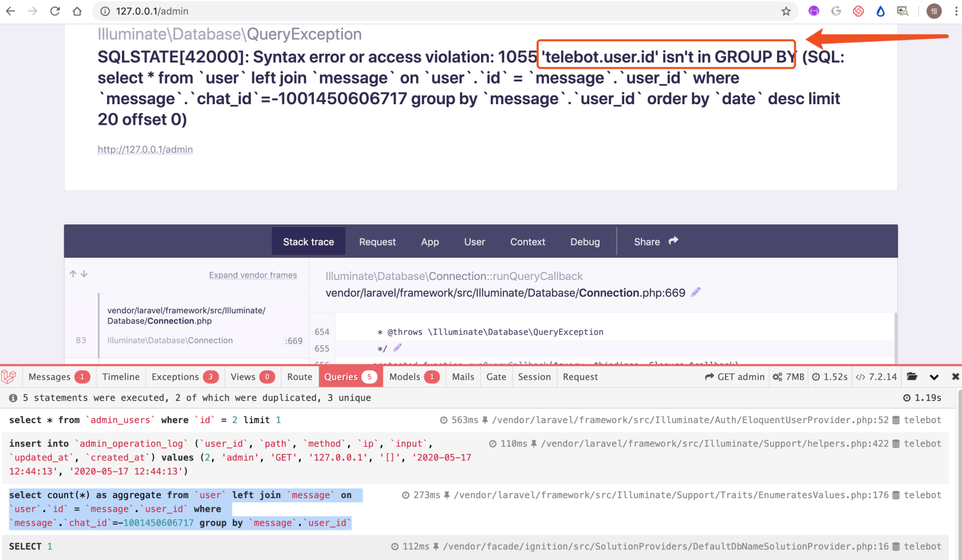
Task: Open the debugbar Session tab
Action: pos(534,377)
